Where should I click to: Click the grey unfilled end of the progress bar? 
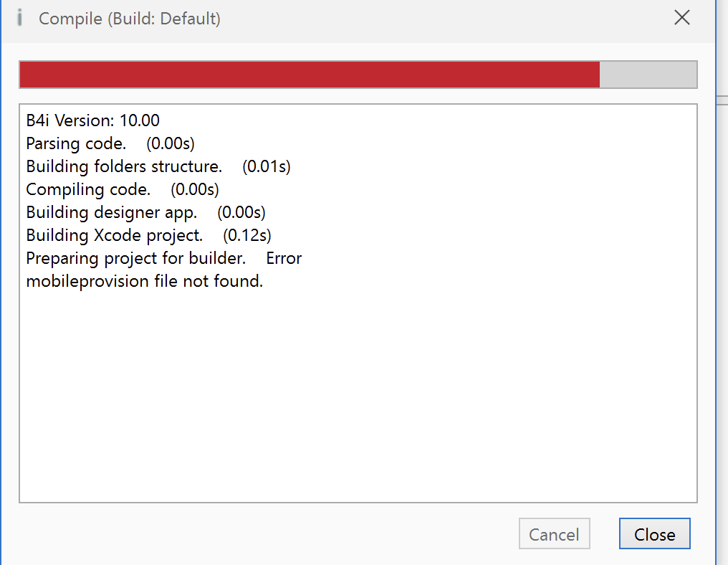pos(648,74)
